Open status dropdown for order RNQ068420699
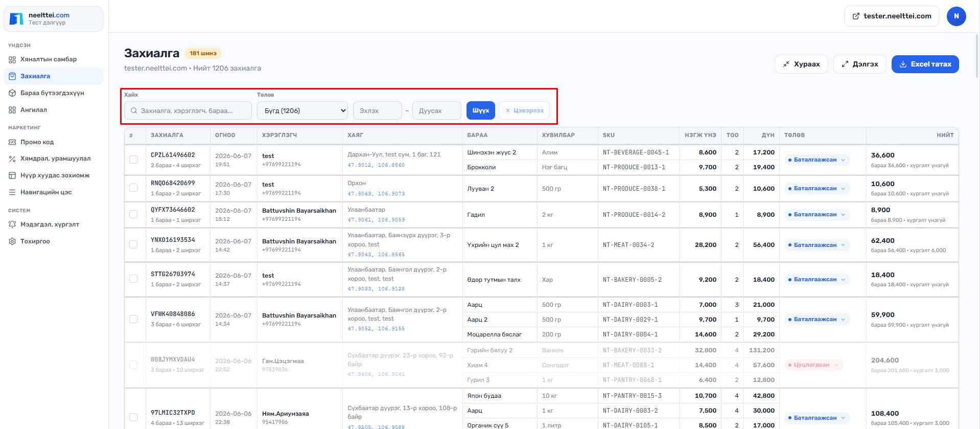The height and width of the screenshot is (429, 980). [x=816, y=189]
